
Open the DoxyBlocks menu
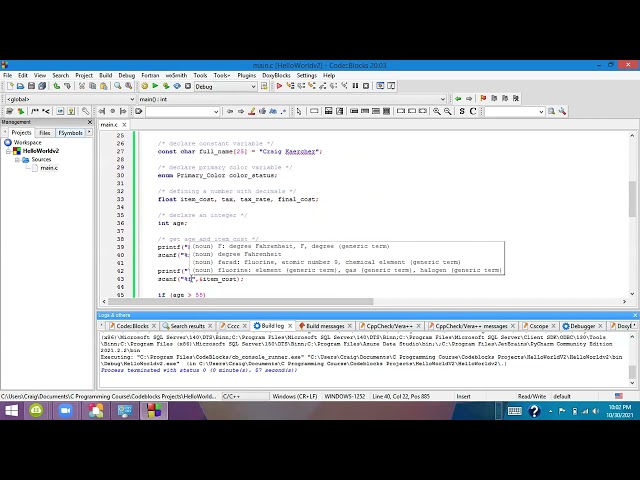point(276,76)
